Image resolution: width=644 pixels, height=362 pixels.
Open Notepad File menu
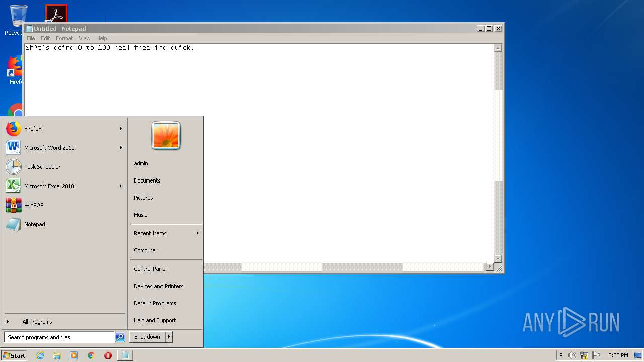point(31,38)
